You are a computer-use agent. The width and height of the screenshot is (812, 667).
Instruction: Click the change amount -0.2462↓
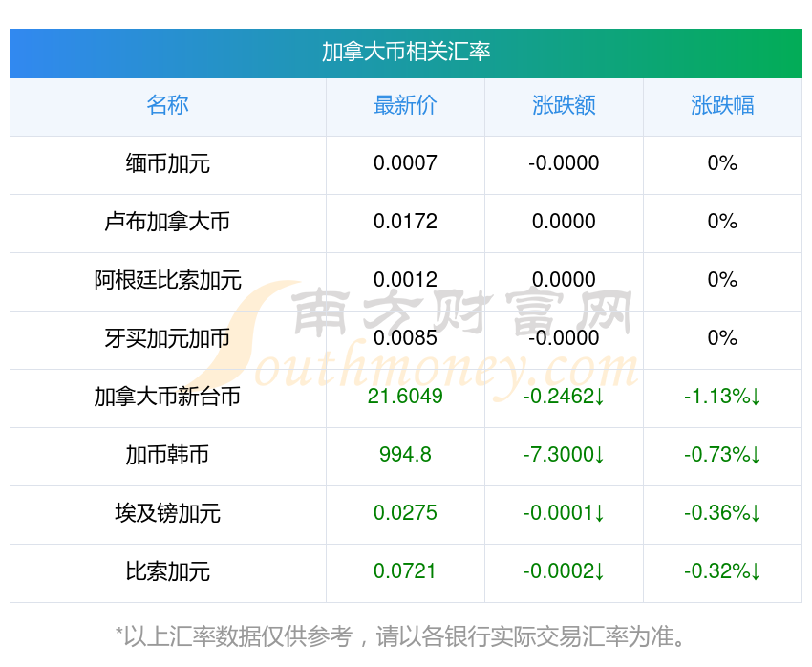(x=564, y=397)
